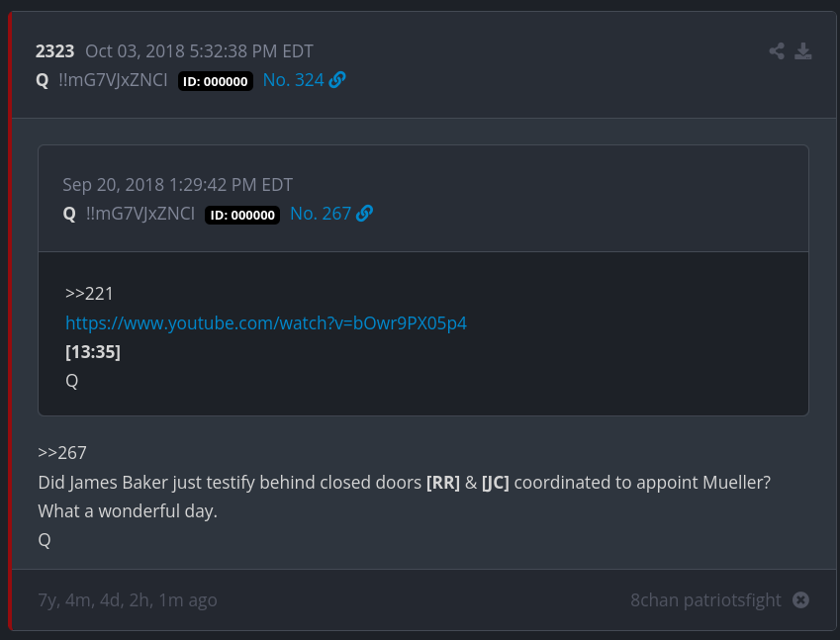Screen dimensions: 840x640
Task: Click the >>267 reply reference
Action: pyautogui.click(x=62, y=453)
